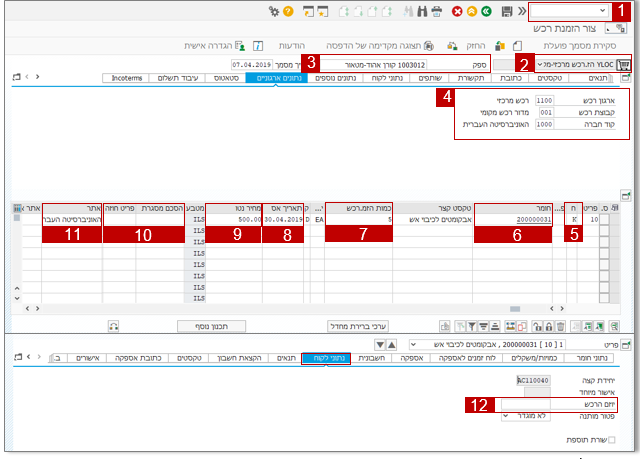Collapse the item detail פריט expander icon
Image resolution: width=640 pixels, height=459 pixels.
pyautogui.click(x=625, y=345)
